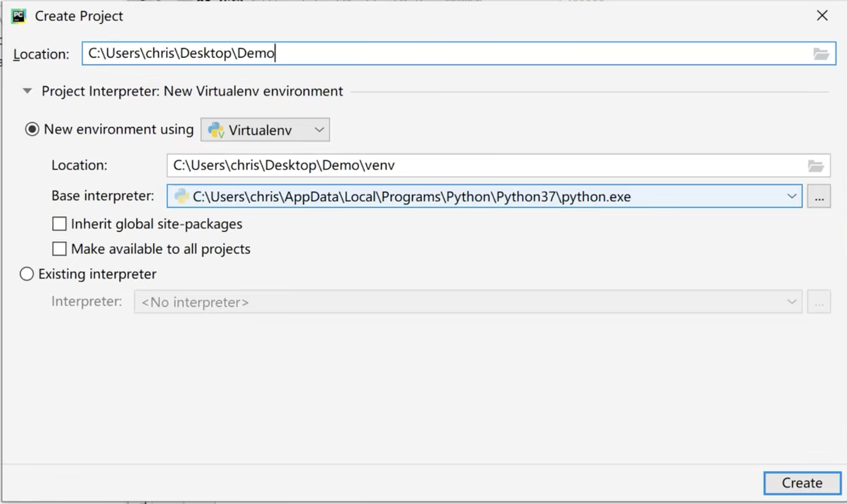
Task: Click the Create button
Action: tap(802, 483)
